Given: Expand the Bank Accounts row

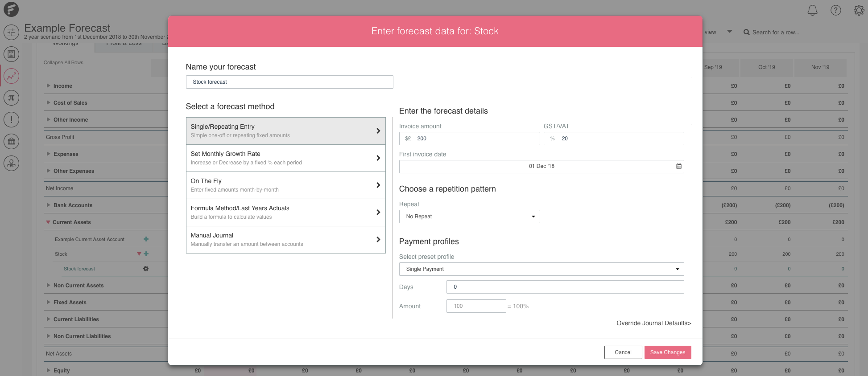Looking at the screenshot, I should click(48, 205).
